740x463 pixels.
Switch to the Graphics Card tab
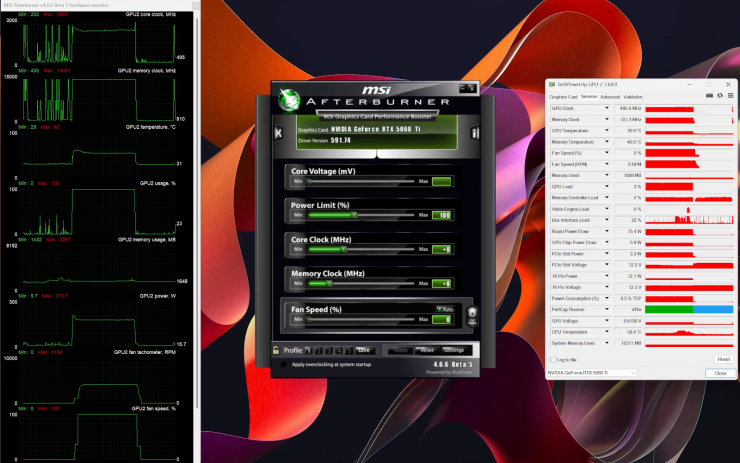[x=563, y=96]
